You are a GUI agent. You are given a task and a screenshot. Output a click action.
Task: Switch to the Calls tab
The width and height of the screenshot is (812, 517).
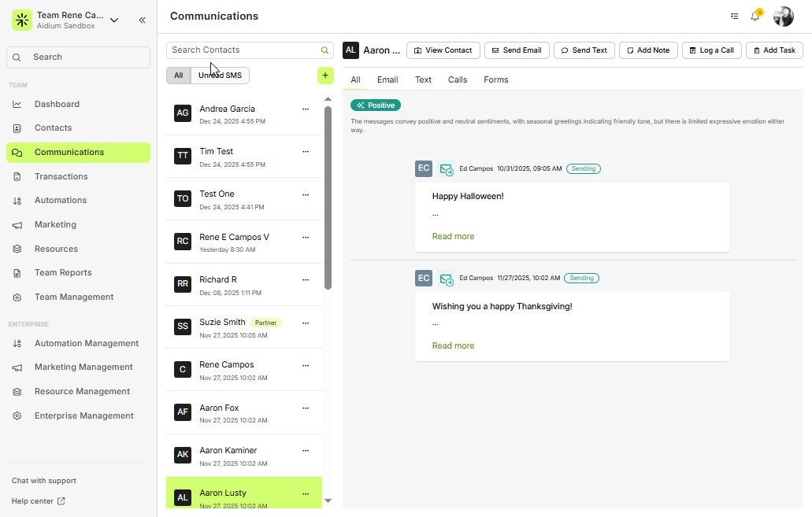(x=458, y=79)
